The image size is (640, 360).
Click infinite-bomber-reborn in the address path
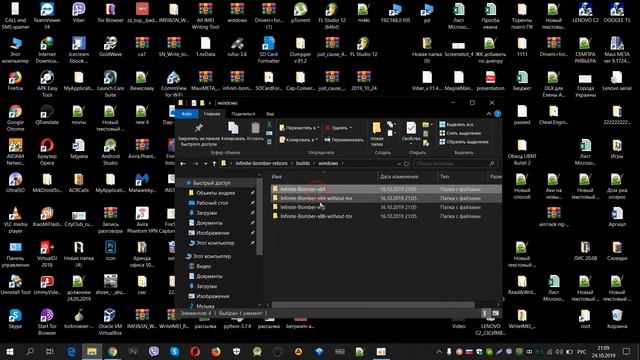[261, 163]
